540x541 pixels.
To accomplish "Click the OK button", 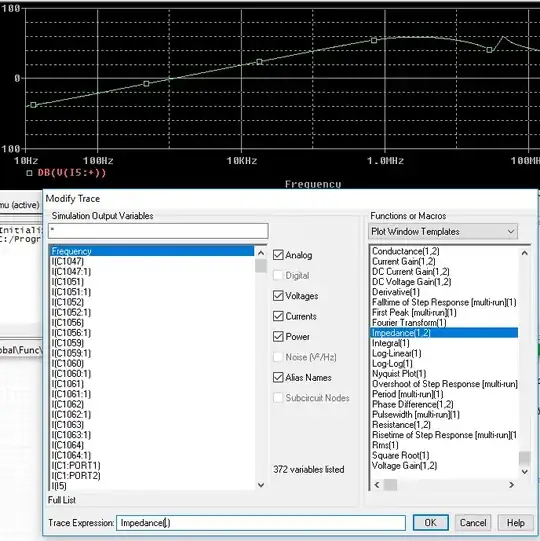I will (x=430, y=523).
